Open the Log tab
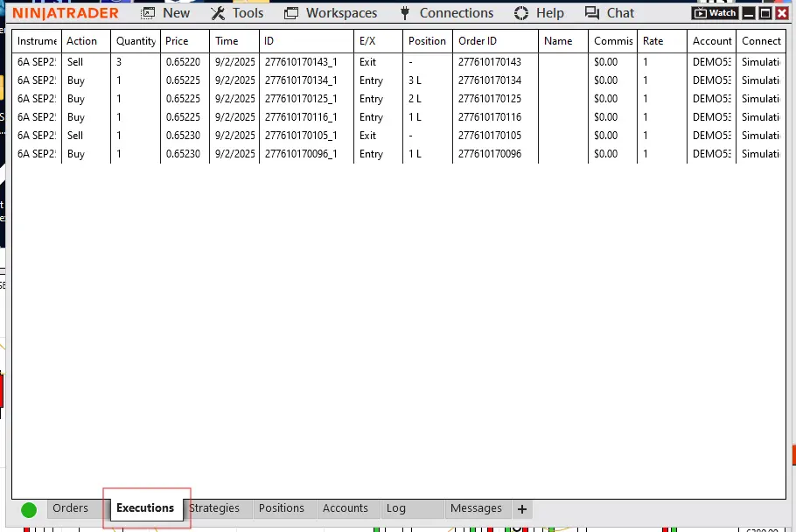The image size is (796, 532). click(396, 508)
